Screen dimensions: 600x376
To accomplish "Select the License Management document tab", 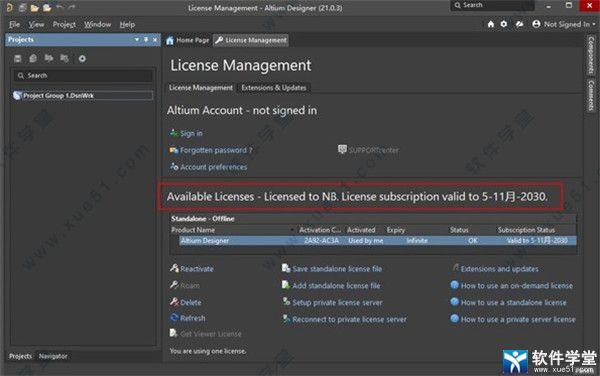I will pos(251,40).
